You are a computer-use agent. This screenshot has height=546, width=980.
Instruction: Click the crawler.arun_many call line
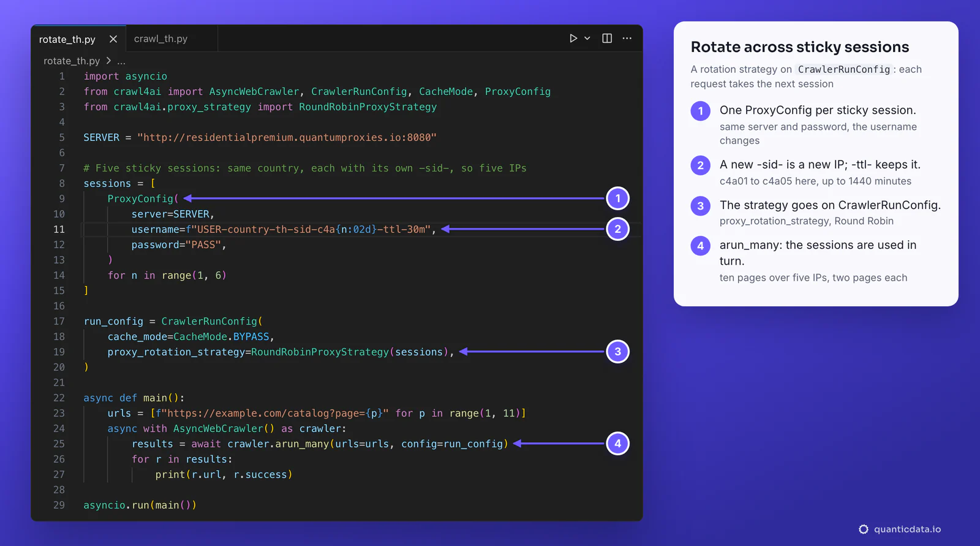[x=320, y=444]
